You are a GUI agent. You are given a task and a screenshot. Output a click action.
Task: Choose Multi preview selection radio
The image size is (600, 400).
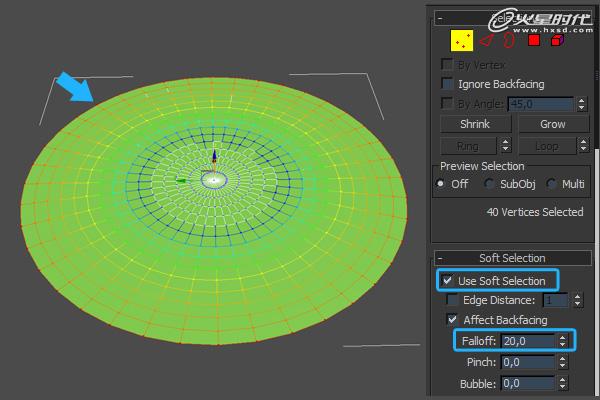(551, 184)
